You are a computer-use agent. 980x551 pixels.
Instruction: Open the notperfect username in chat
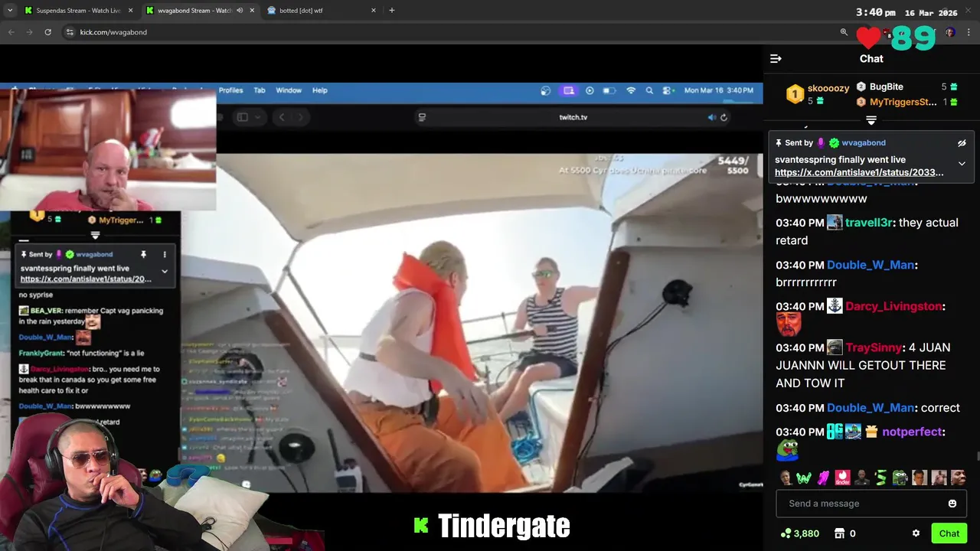click(912, 432)
